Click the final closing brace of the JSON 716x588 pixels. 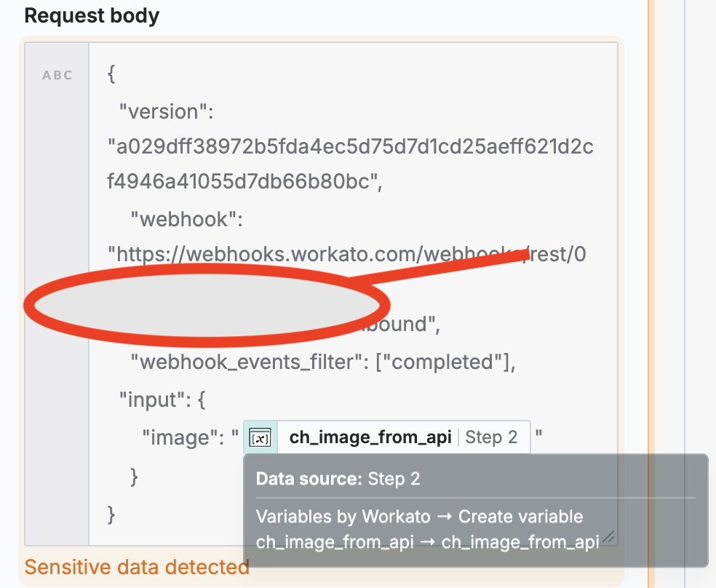click(111, 515)
